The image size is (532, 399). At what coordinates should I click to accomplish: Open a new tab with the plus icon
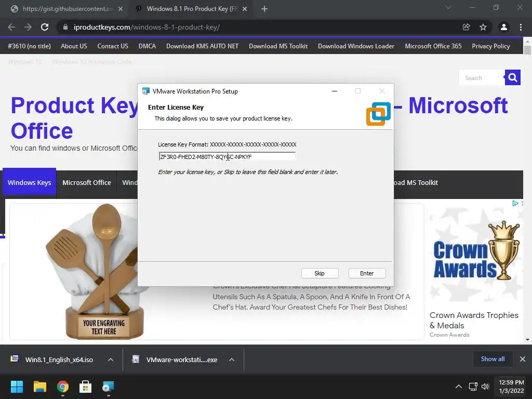(x=264, y=9)
